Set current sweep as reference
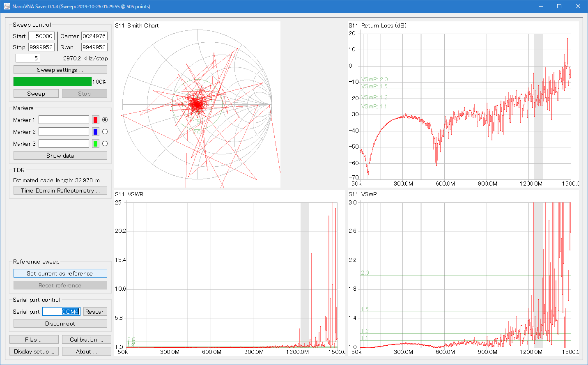 (60, 273)
